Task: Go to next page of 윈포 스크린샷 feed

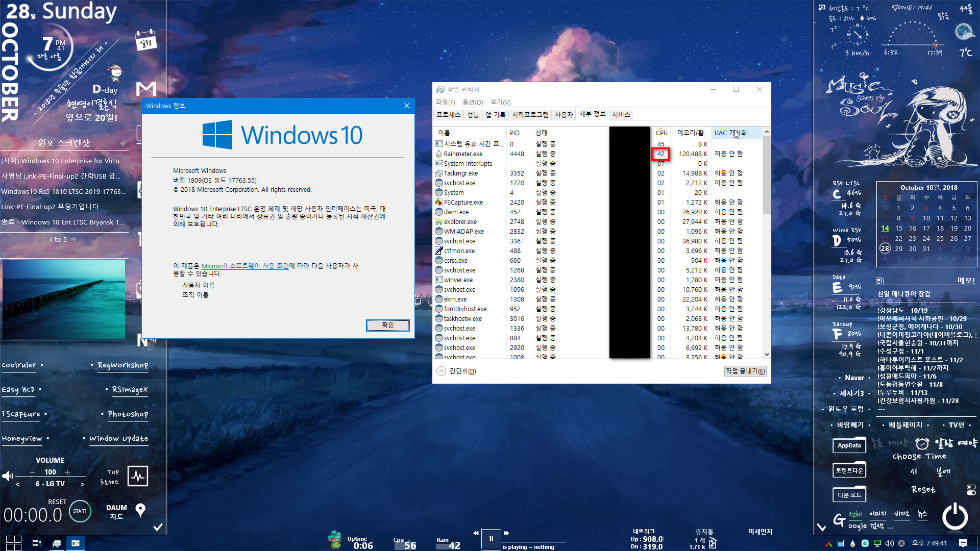Action: [74, 239]
